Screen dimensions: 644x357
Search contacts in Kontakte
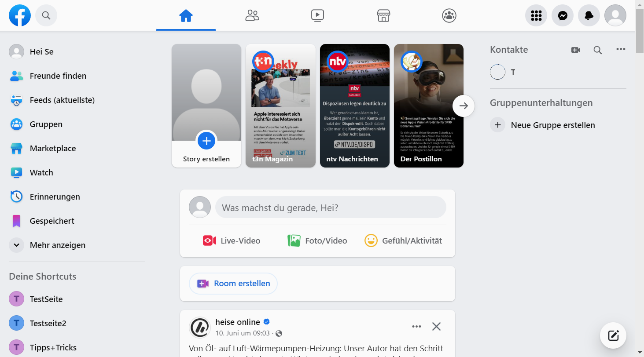(598, 50)
